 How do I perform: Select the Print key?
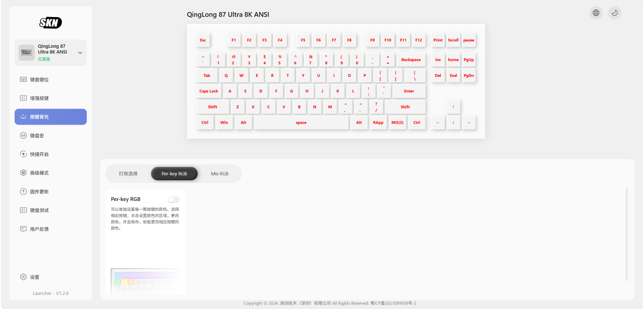click(x=438, y=40)
